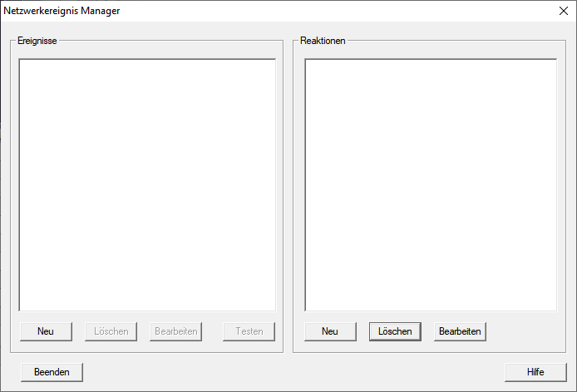
Task: Click the Beenden button
Action: (52, 372)
